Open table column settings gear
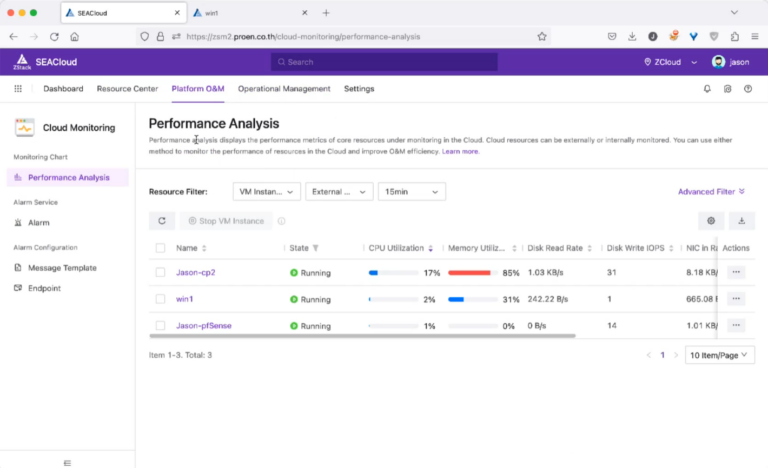This screenshot has height=468, width=768. (x=711, y=221)
